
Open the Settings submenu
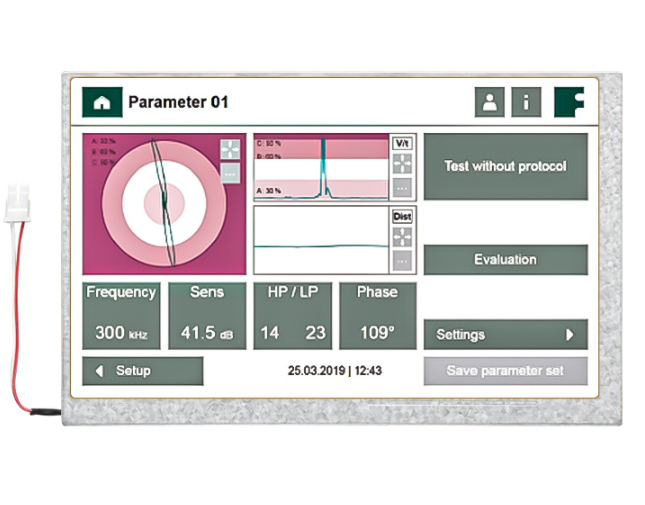click(x=506, y=334)
